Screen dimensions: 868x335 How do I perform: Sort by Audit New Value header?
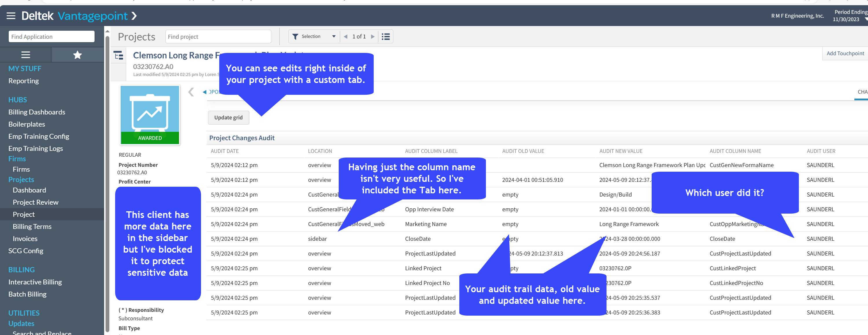(621, 151)
